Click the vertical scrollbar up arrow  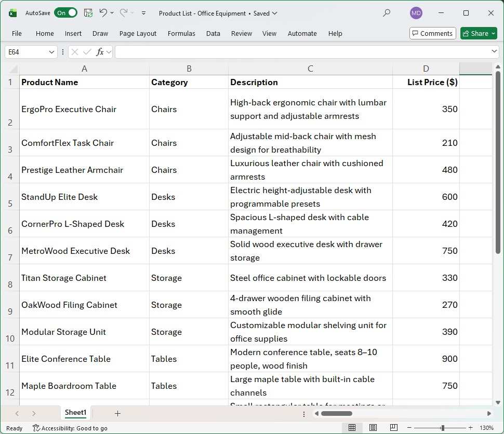498,67
